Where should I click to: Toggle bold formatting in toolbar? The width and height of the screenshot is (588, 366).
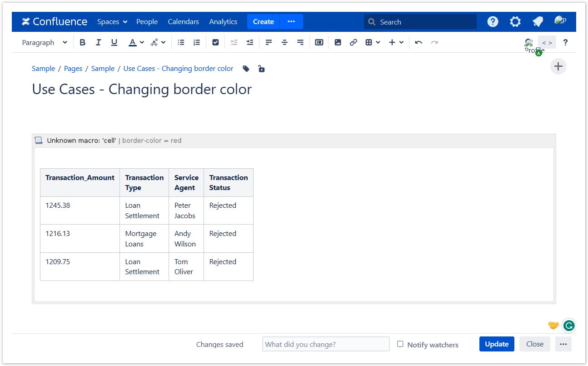(82, 42)
